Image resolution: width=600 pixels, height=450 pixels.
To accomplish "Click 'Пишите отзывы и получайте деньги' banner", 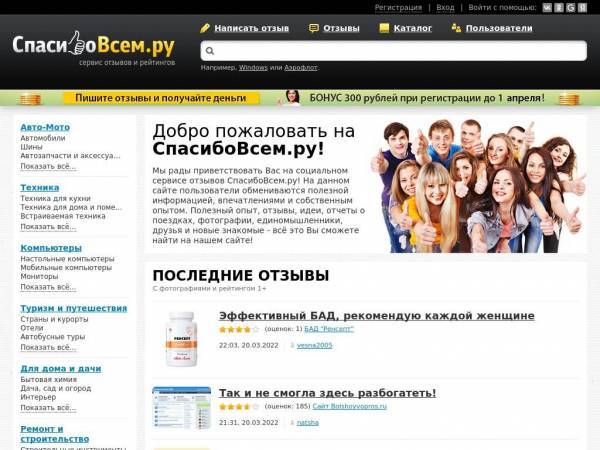I will pos(161,98).
